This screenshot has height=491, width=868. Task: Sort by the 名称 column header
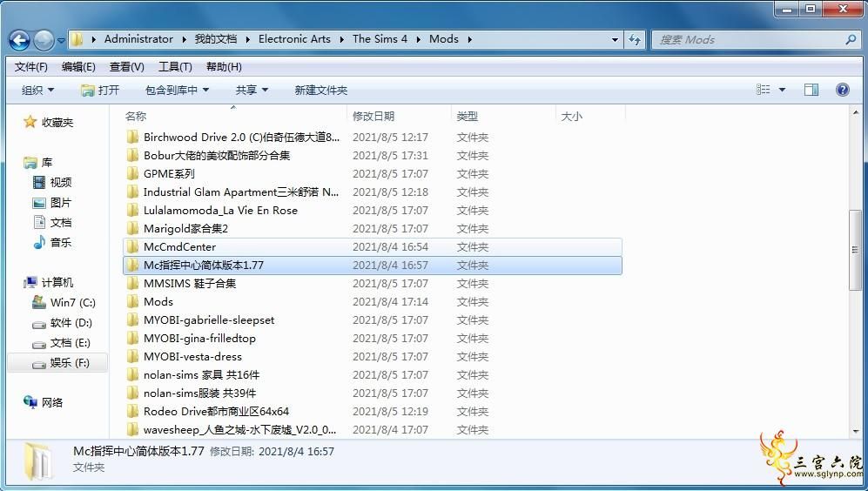click(x=136, y=117)
